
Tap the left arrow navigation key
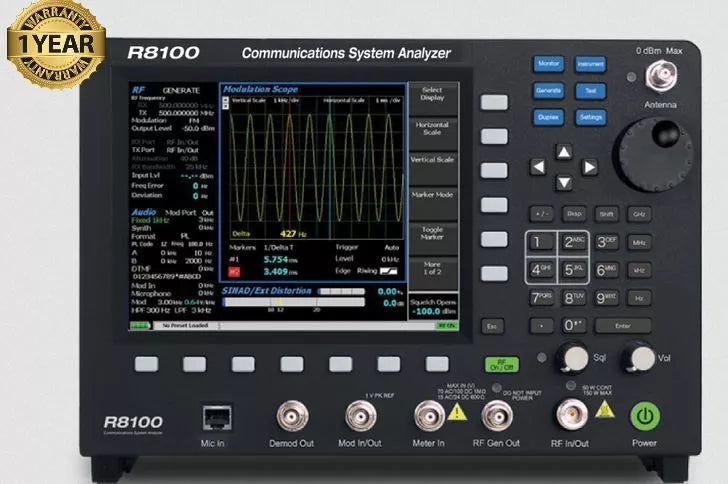[x=538, y=167]
